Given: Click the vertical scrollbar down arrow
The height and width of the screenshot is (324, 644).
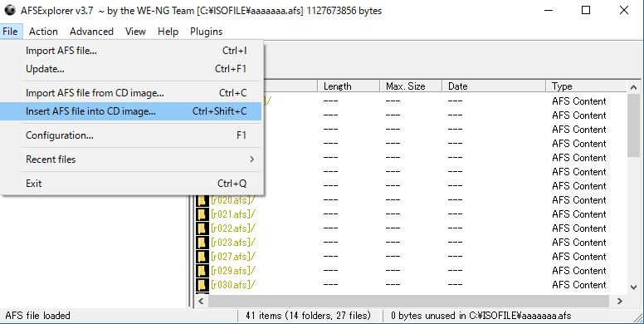Looking at the screenshot, I should pos(634,287).
